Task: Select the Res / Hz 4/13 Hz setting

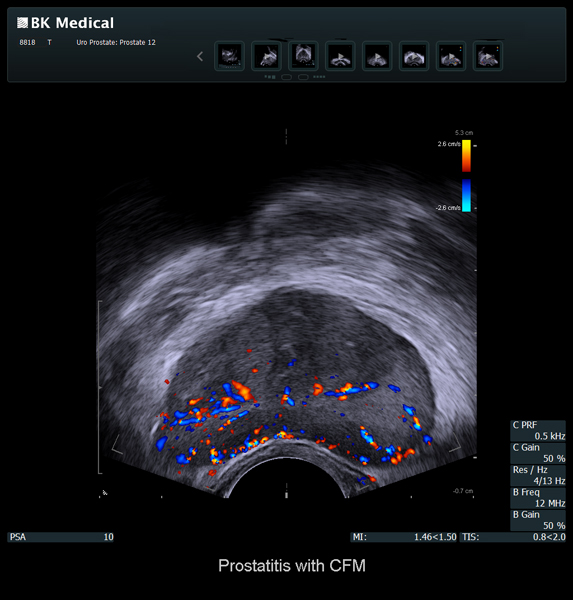Action: pyautogui.click(x=538, y=475)
